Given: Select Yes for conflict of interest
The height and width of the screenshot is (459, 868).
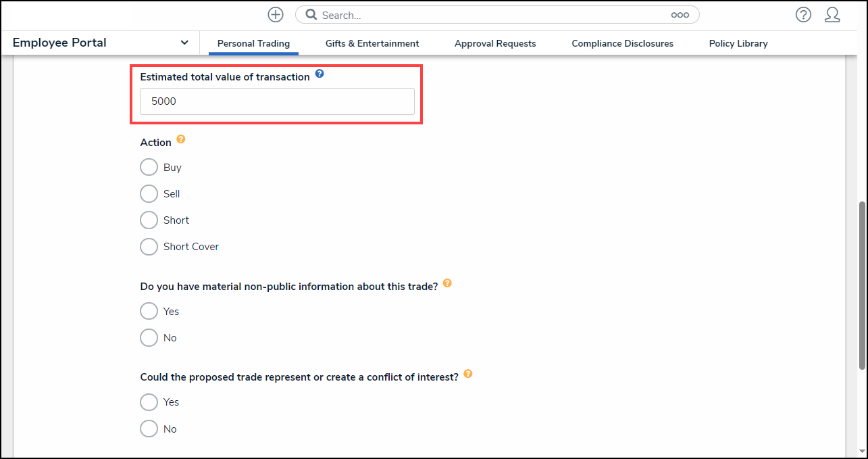Looking at the screenshot, I should pos(149,402).
